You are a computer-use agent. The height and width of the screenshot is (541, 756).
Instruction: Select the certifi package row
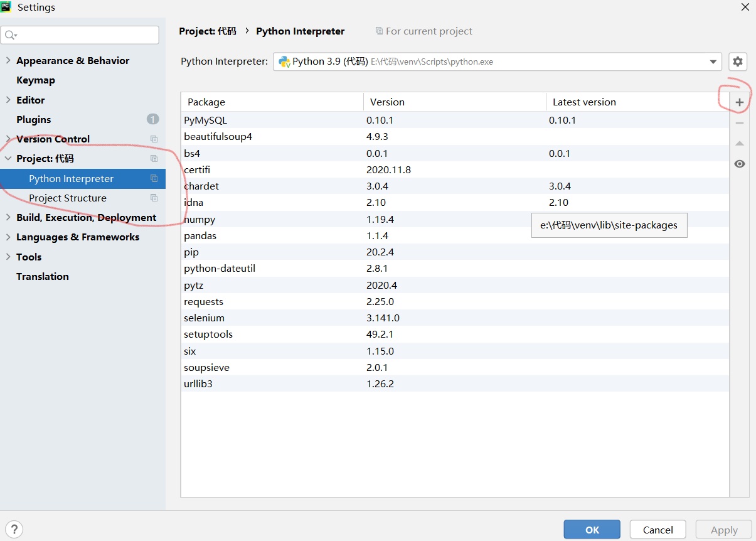(455, 169)
